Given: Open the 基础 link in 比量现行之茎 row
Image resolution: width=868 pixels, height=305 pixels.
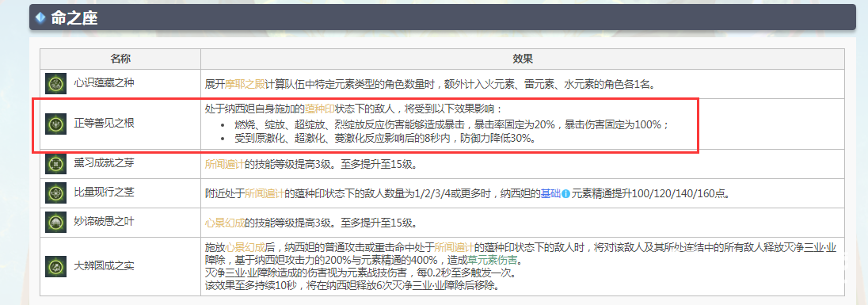Looking at the screenshot, I should coord(550,194).
